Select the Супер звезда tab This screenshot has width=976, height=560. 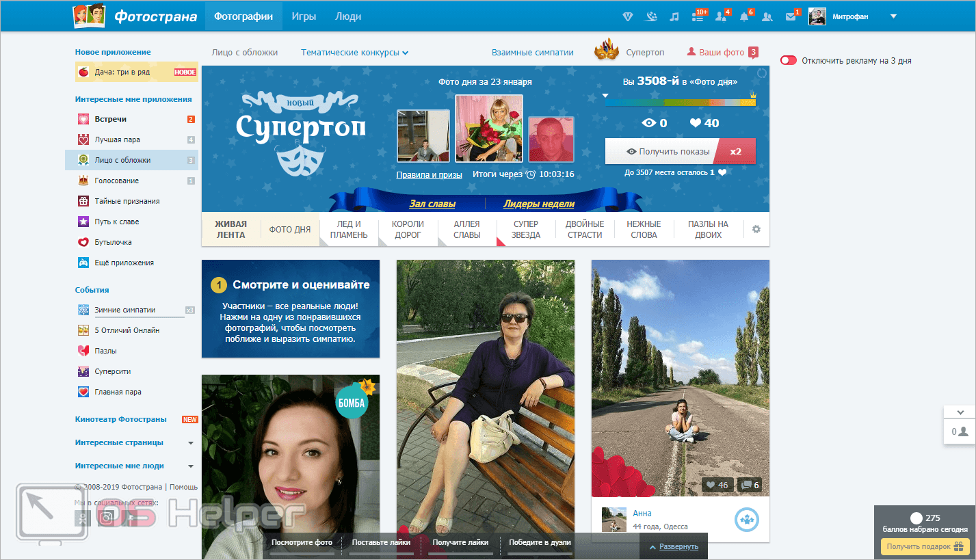(526, 229)
